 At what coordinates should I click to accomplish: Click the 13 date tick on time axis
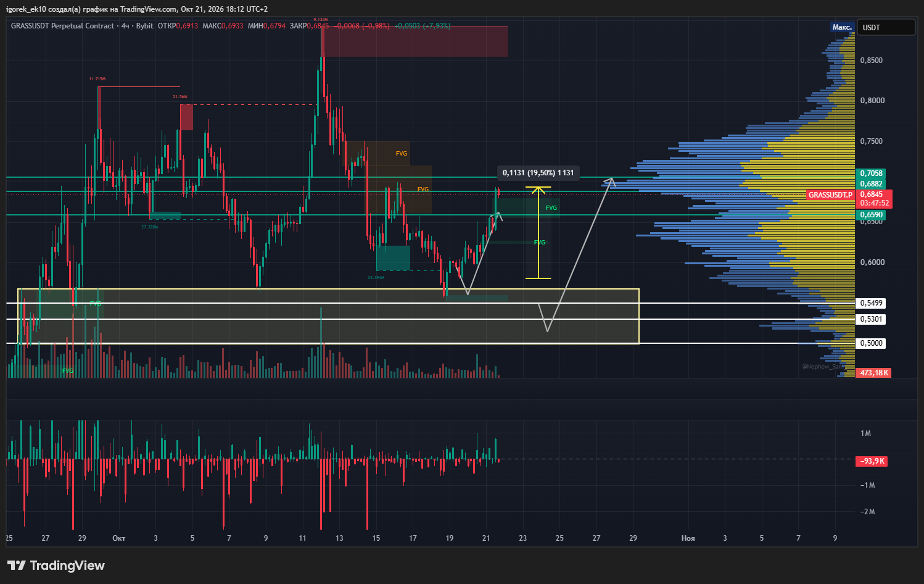point(339,538)
